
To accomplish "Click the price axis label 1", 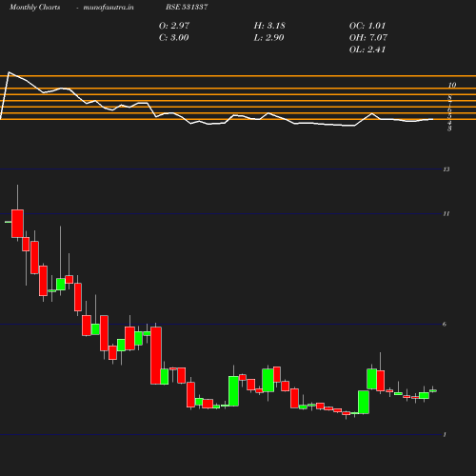I will pos(445,434).
